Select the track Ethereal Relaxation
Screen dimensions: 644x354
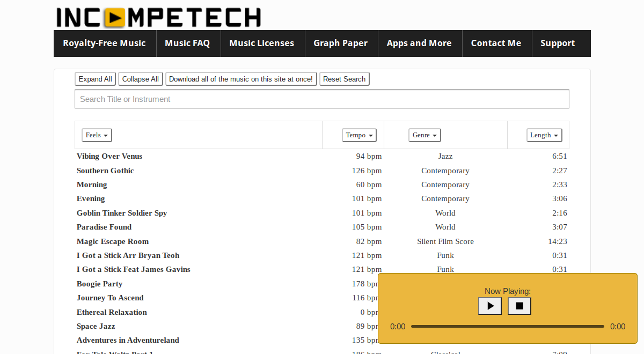tap(112, 312)
